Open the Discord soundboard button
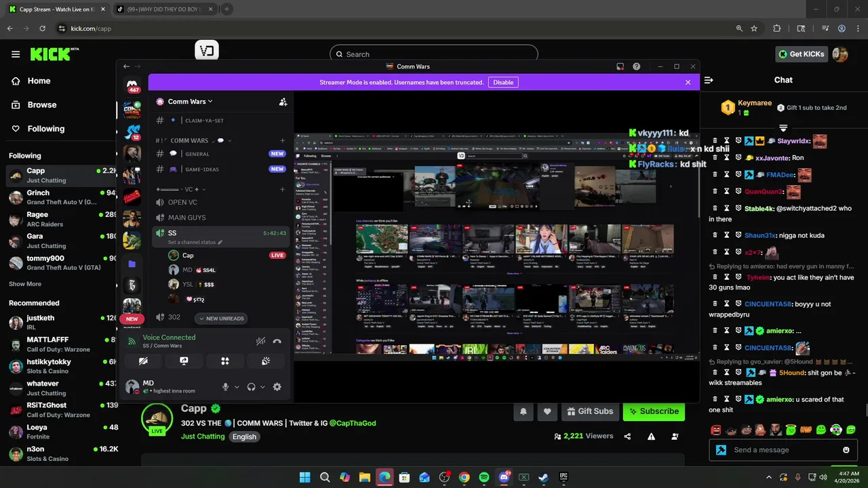The width and height of the screenshot is (868, 488). click(266, 361)
